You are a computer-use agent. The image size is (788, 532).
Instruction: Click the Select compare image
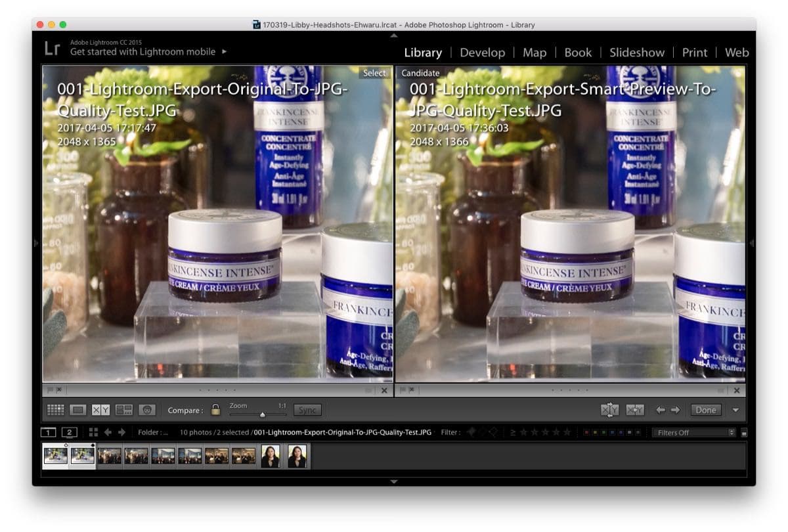(x=218, y=223)
